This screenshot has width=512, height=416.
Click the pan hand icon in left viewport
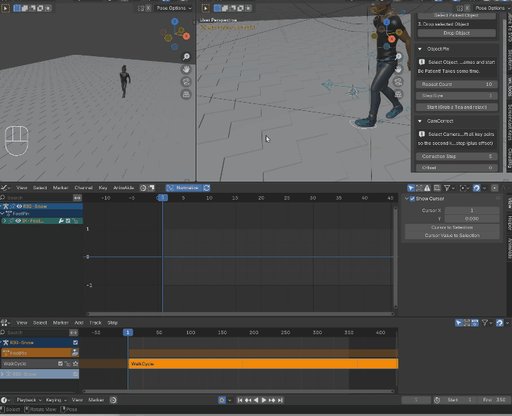pyautogui.click(x=186, y=69)
